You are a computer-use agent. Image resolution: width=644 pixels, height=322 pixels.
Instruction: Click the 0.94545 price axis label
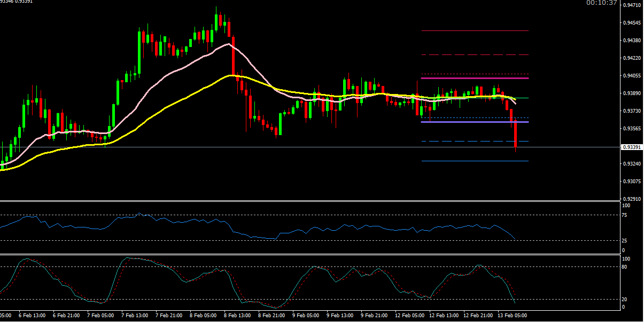tap(633, 23)
